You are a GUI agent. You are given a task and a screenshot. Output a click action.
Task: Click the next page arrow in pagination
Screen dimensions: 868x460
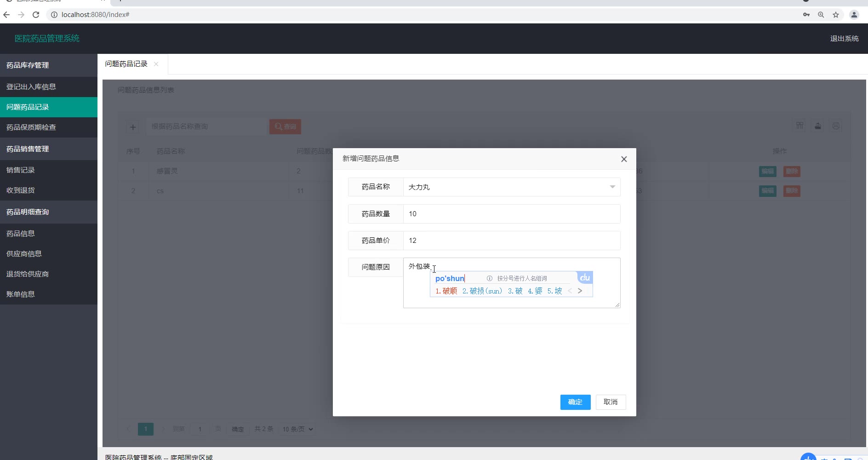click(x=163, y=429)
